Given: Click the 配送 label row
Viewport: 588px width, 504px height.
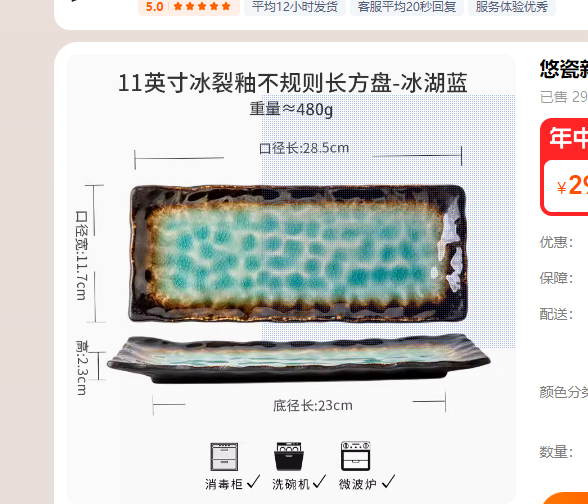Looking at the screenshot, I should (x=556, y=314).
